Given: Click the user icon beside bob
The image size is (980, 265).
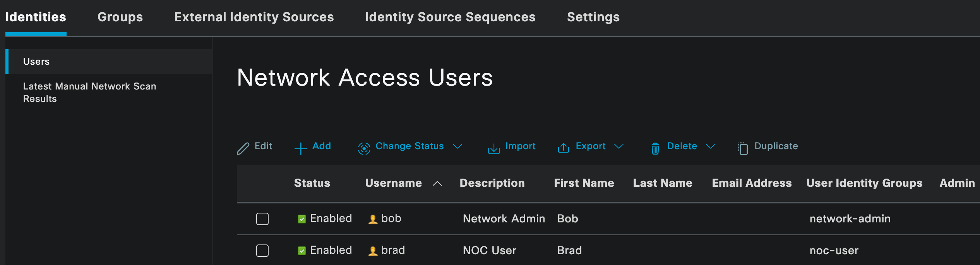Looking at the screenshot, I should pyautogui.click(x=373, y=219).
